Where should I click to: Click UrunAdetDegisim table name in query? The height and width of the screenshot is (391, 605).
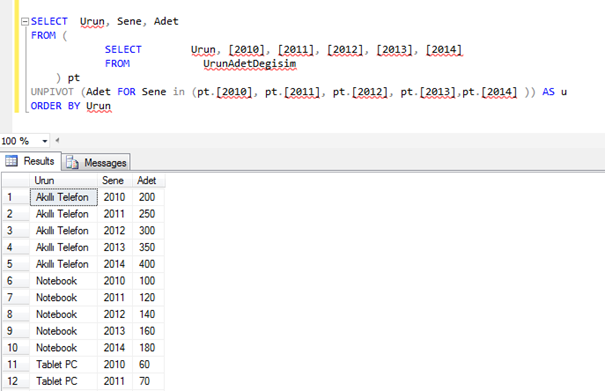250,64
